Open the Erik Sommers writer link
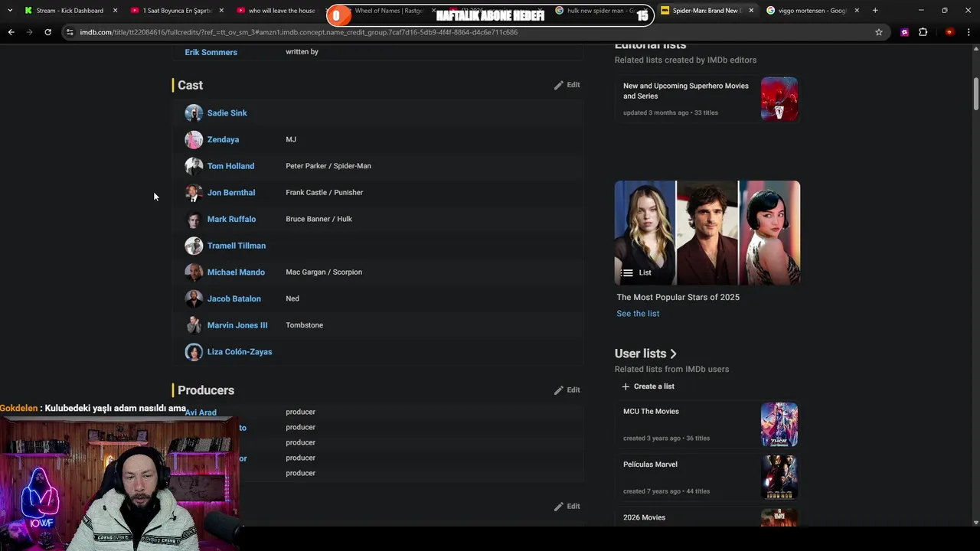 (x=211, y=52)
